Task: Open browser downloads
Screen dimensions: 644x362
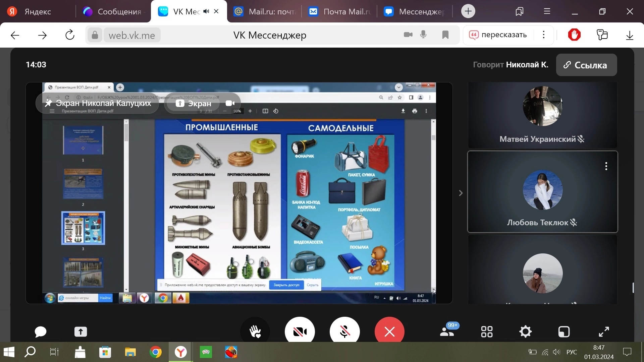Action: tap(630, 35)
